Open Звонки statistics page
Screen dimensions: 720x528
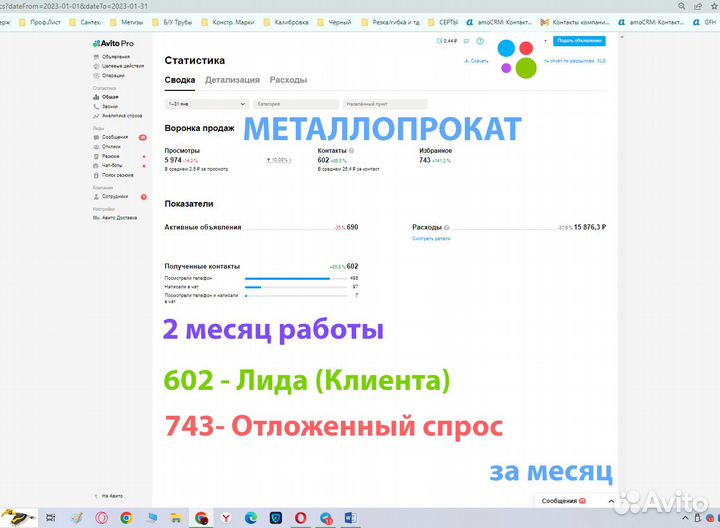coord(105,107)
